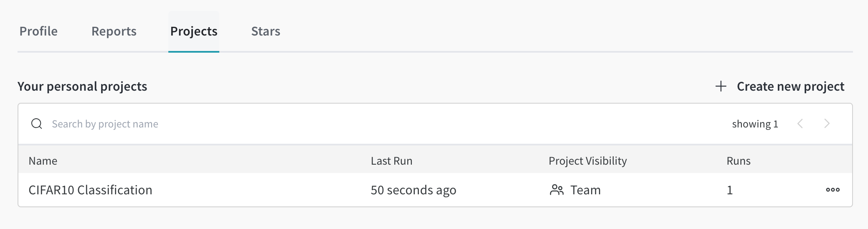Go to previous page with left chevron
Viewport: 868px width, 229px height.
tap(800, 124)
